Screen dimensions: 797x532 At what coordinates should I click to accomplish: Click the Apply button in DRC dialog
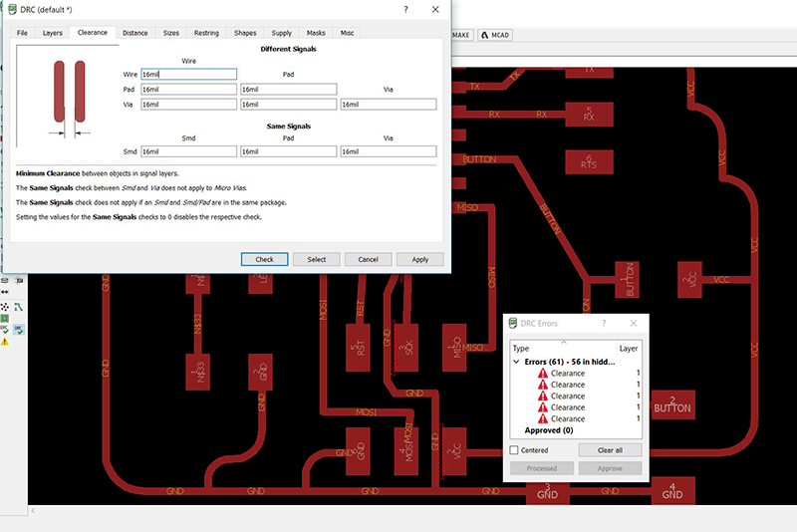(x=419, y=259)
